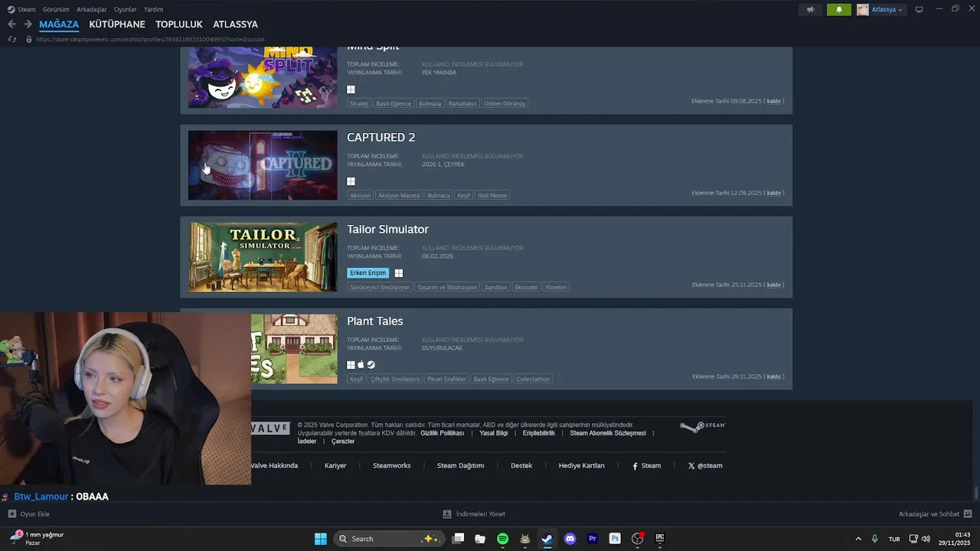Remove Tailor Simulator using its kaldır link
Viewport: 980px width, 551px height.
(774, 285)
